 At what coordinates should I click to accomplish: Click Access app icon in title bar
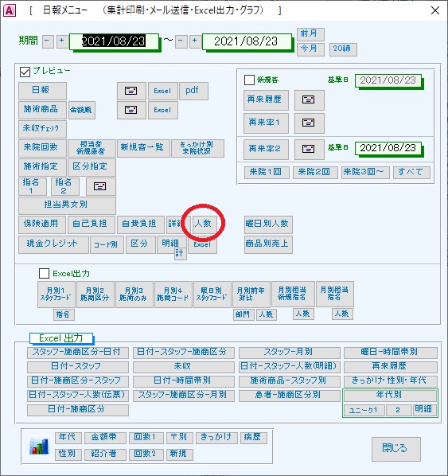pos(9,10)
